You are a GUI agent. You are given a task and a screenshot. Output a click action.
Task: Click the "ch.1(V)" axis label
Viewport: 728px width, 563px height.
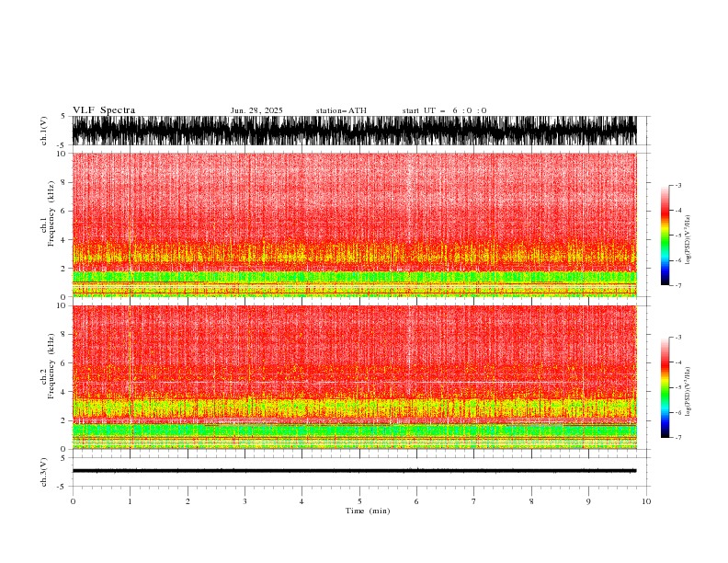click(x=44, y=131)
